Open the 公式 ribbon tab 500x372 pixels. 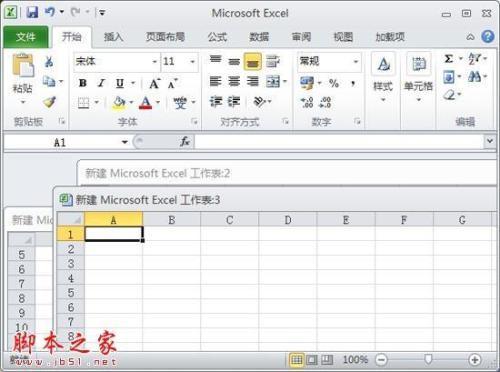(217, 37)
